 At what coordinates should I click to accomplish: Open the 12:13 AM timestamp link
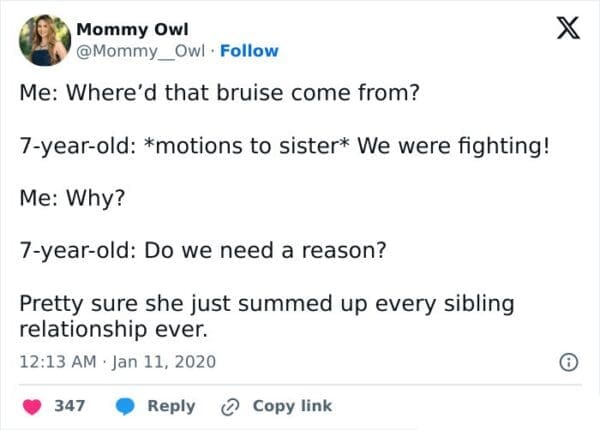click(x=55, y=360)
